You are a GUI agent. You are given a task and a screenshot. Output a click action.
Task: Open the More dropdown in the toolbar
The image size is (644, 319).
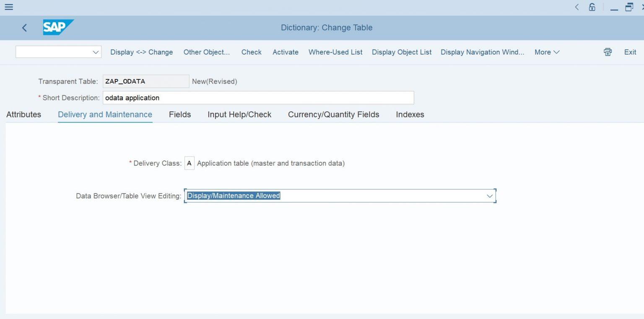pos(546,52)
